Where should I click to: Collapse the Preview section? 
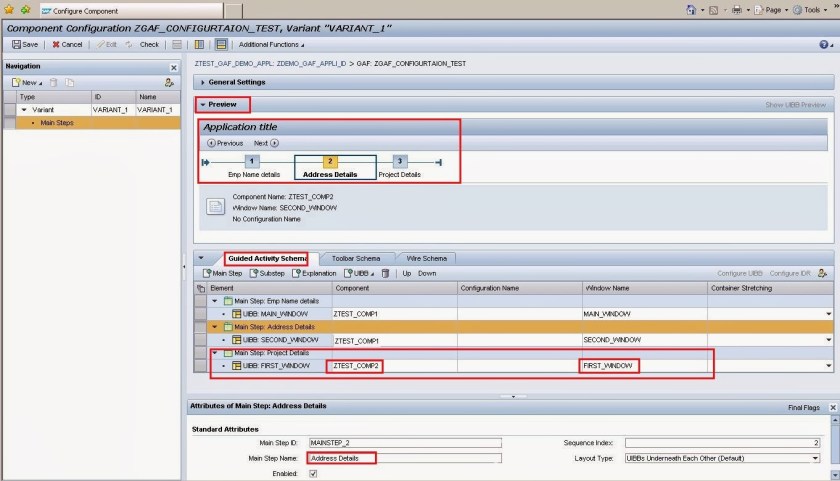coord(203,104)
